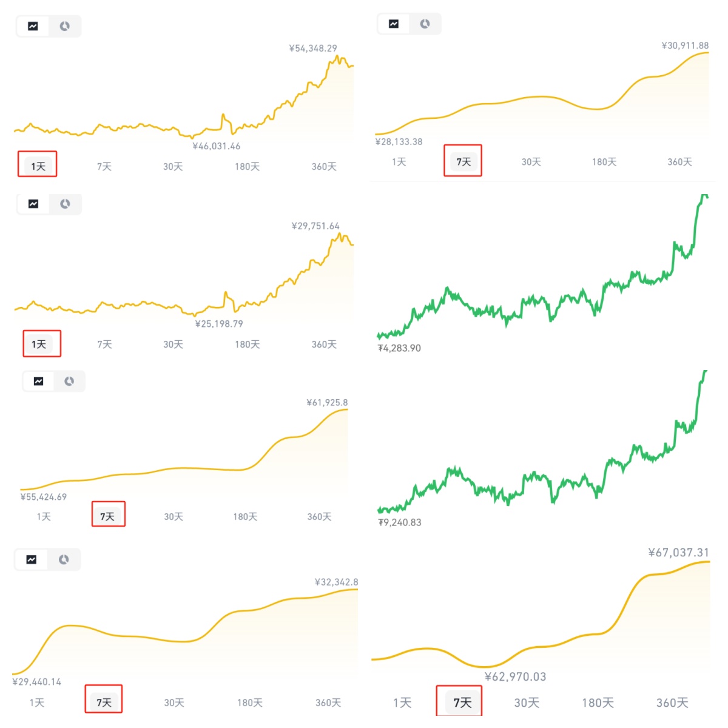728x728 pixels.
Task: Select 30天 range under ¥25,198.79 chart
Action: click(x=173, y=344)
